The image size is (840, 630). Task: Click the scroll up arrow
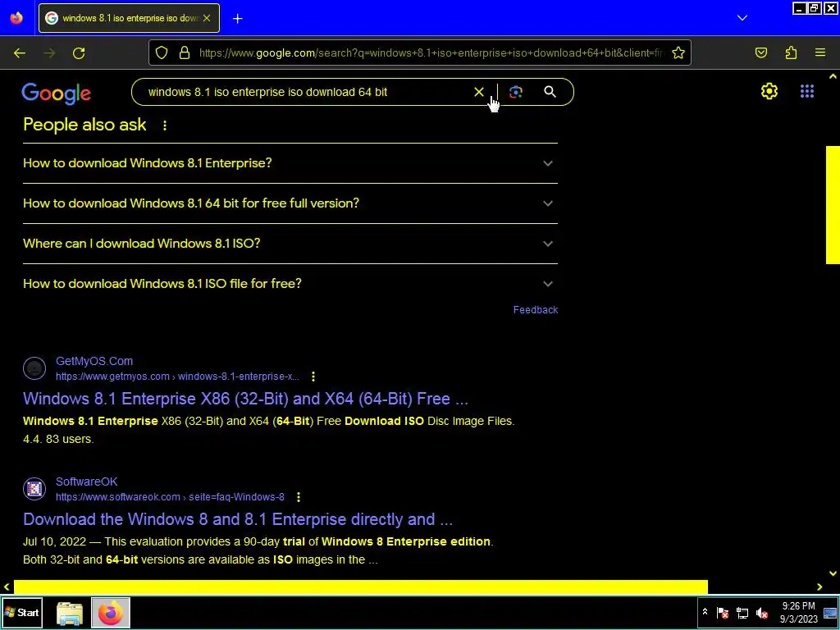[x=833, y=76]
